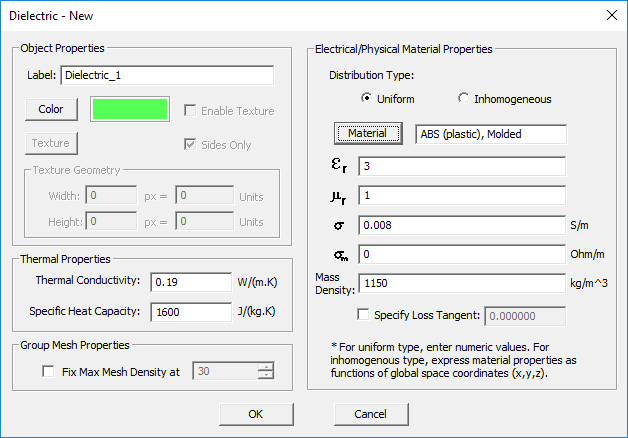Viewport: 628px width, 438px height.
Task: Close the Dielectric dialog window
Action: [611, 14]
